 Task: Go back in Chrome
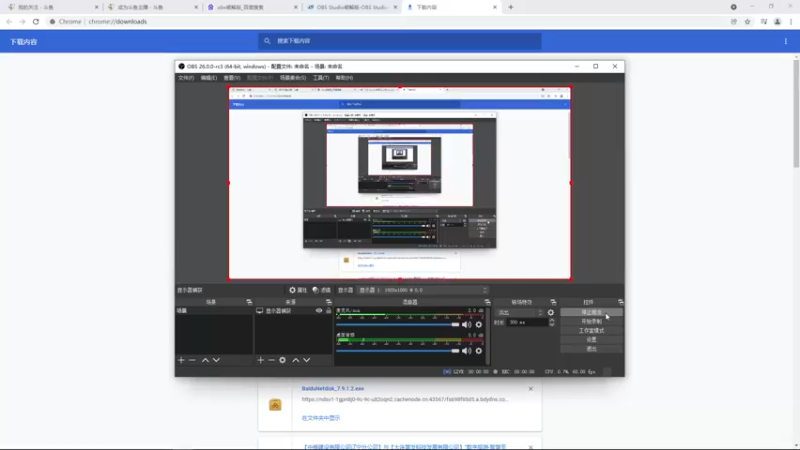pos(9,21)
